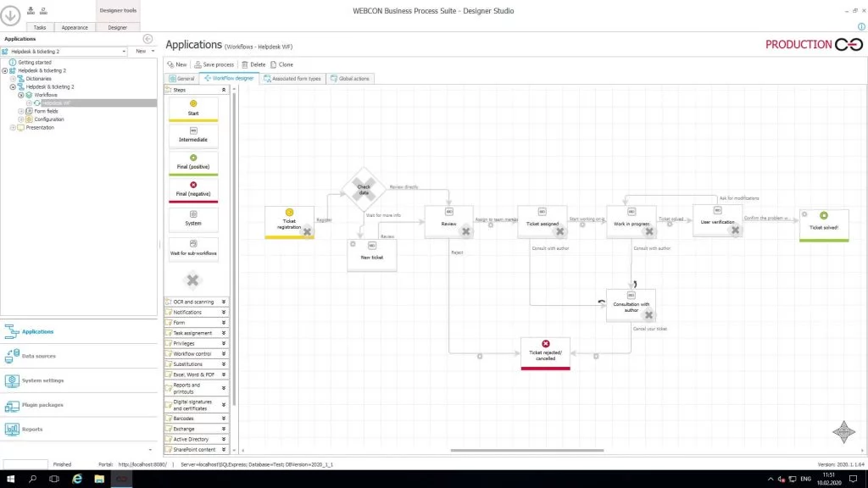Open System settings section
The width and height of the screenshot is (868, 488).
(42, 380)
